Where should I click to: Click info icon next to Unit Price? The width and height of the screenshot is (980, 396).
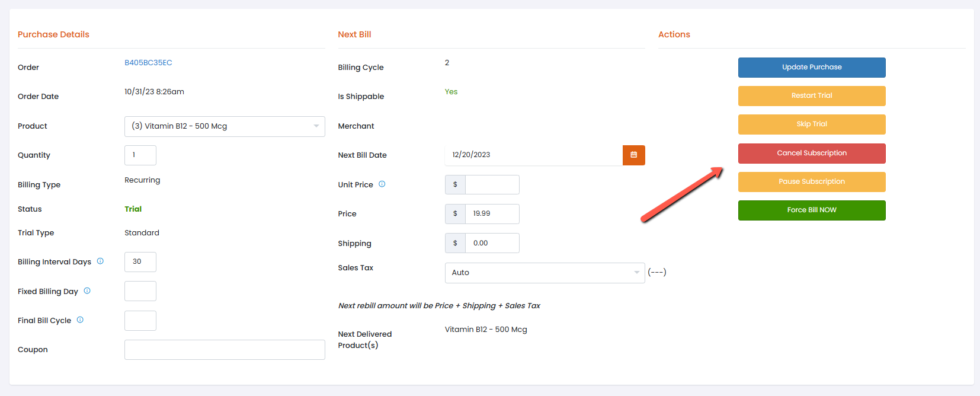pos(382,184)
